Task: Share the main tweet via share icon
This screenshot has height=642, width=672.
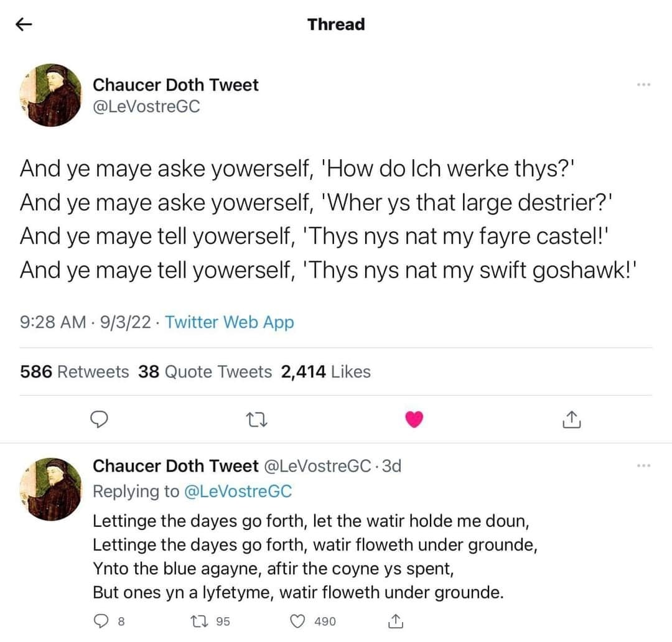Action: click(571, 421)
